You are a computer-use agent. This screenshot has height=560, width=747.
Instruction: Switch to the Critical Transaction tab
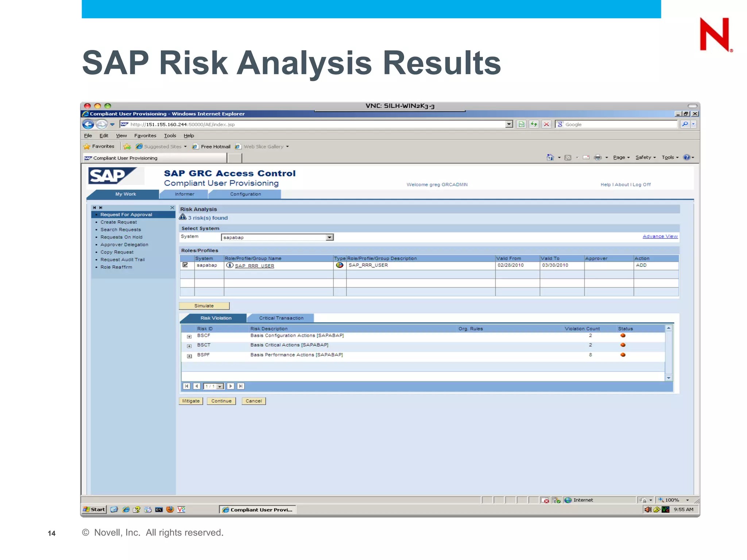[281, 318]
